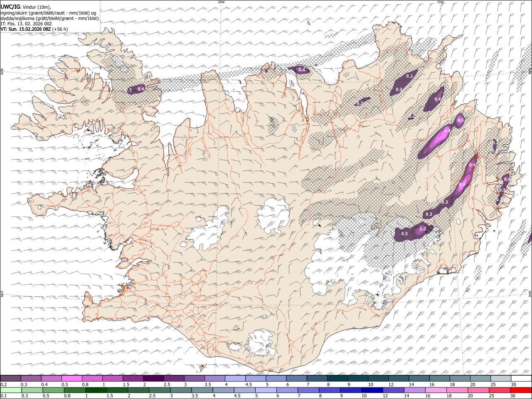The image size is (532, 399).
Task: Click the '0.4' snow label in the Westfjords
Action: pos(141,89)
